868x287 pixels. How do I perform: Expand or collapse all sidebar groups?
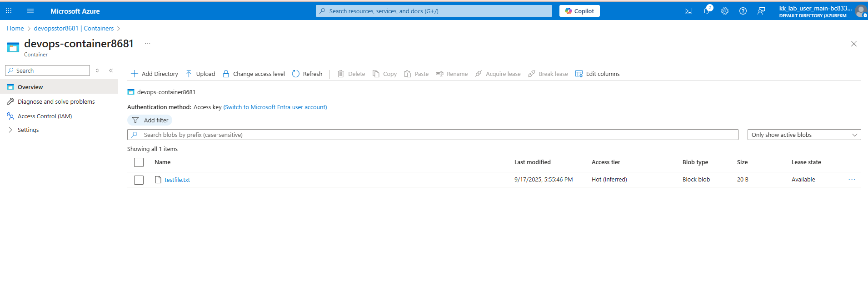[x=97, y=70]
